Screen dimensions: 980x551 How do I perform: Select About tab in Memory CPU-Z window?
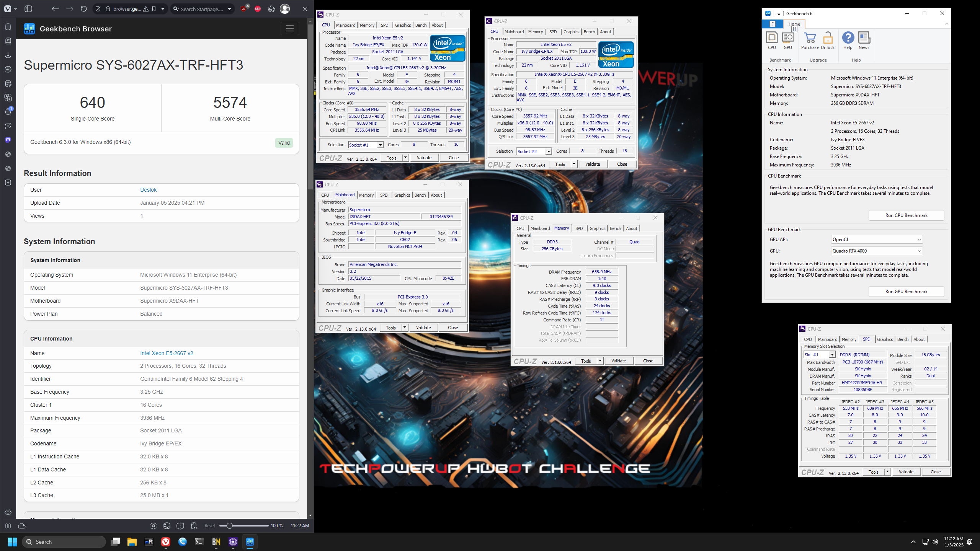[632, 228]
